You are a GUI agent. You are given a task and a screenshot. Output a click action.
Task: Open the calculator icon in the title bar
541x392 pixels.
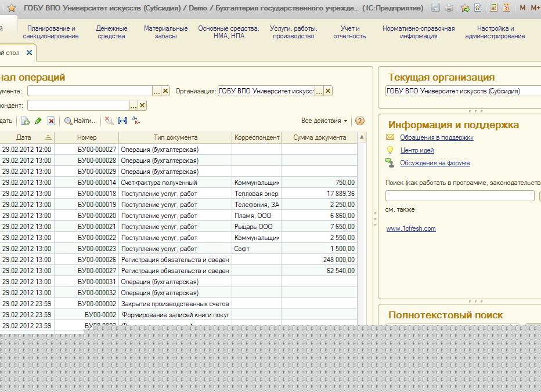pyautogui.click(x=494, y=8)
